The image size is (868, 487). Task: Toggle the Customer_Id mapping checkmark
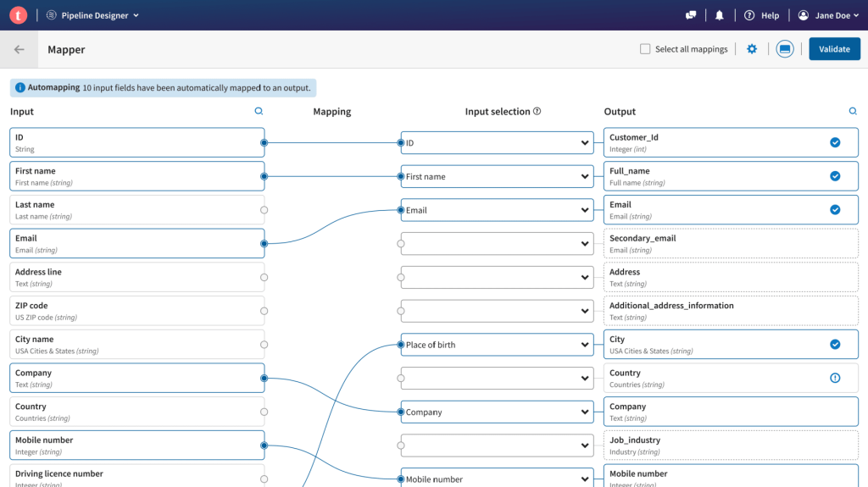tap(835, 142)
